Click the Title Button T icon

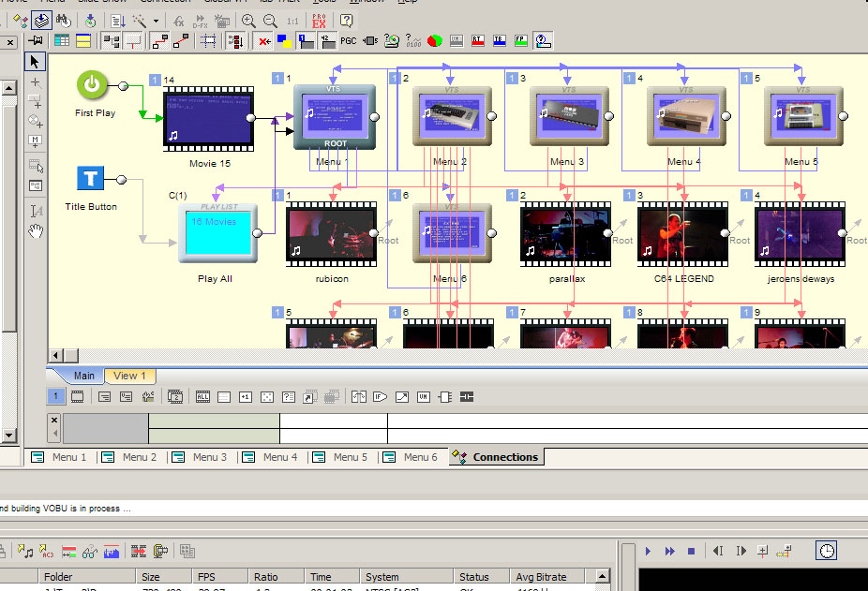coord(91,178)
